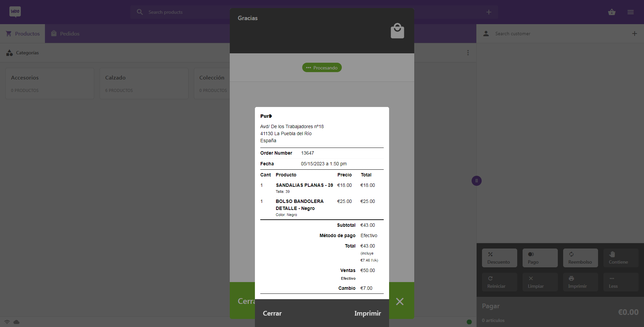Add new customer with plus icon
Image resolution: width=644 pixels, height=327 pixels.
click(634, 34)
